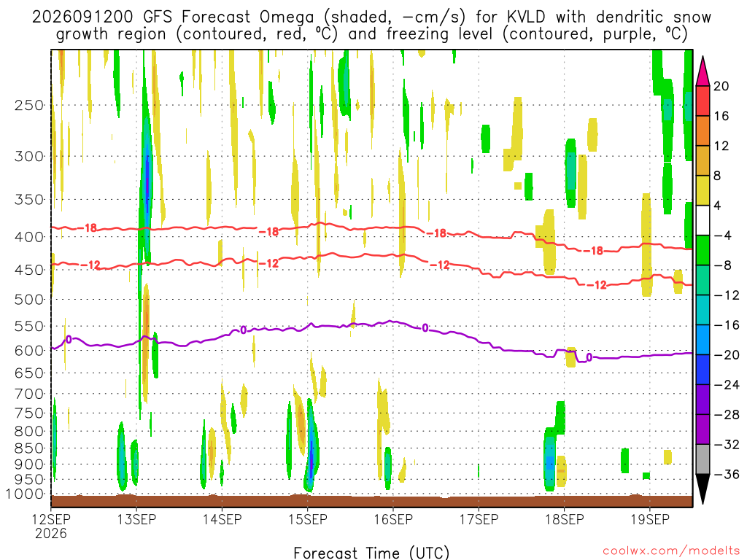Click the 19SEP date label on the axis

point(650,519)
